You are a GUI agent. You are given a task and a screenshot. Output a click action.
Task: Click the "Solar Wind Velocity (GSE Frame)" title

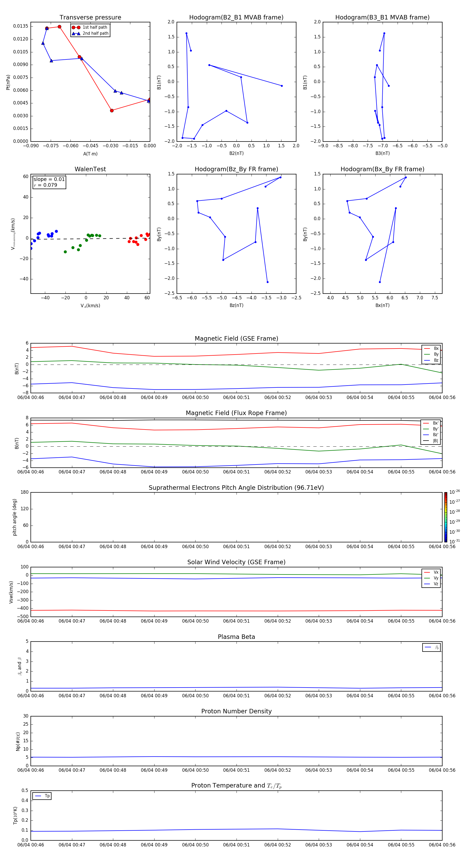pyautogui.click(x=236, y=562)
